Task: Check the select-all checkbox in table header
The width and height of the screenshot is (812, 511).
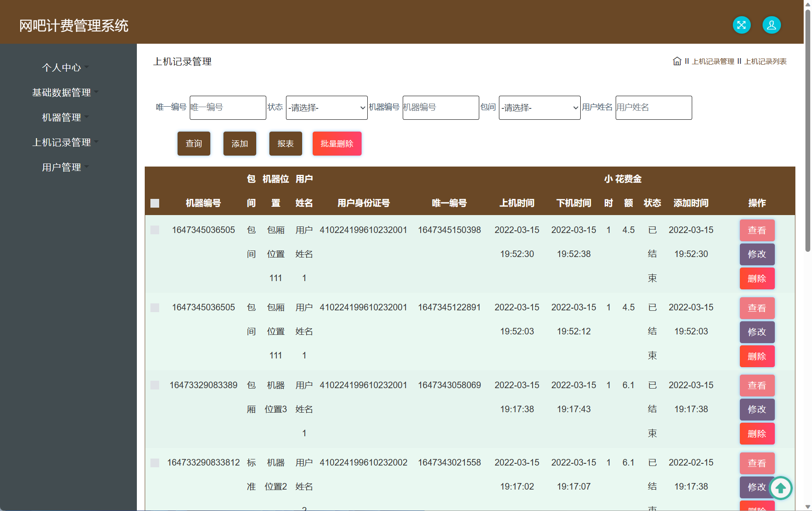Action: coord(155,203)
